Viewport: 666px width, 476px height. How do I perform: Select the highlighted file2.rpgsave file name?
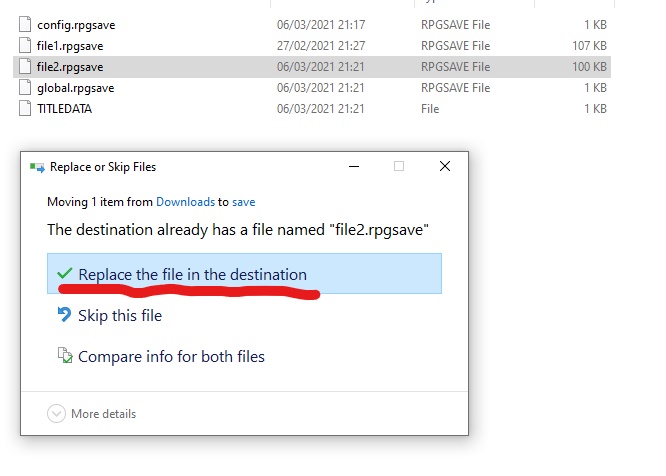(70, 67)
